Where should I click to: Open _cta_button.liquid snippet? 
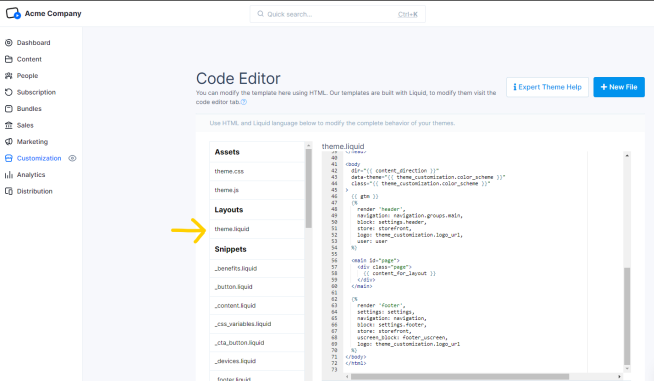(x=257, y=343)
